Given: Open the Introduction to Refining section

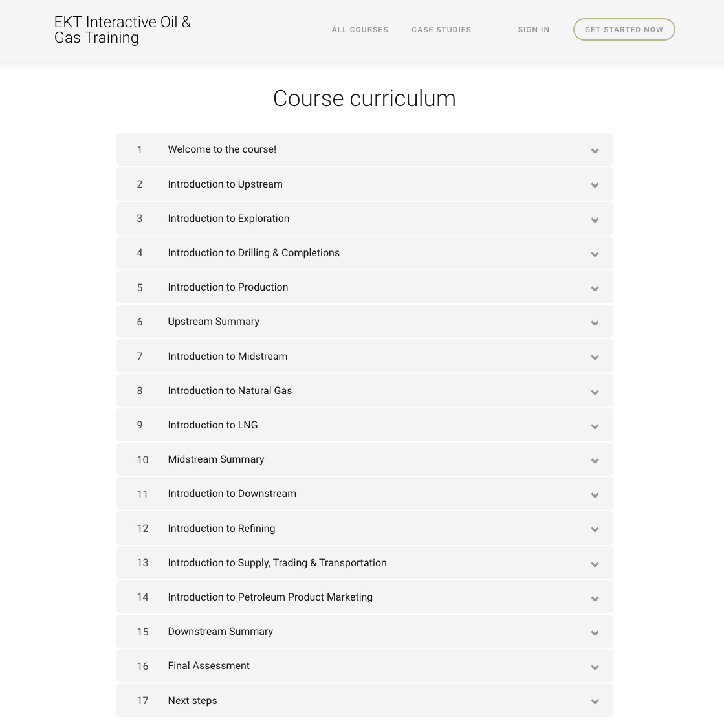Looking at the screenshot, I should coord(595,529).
